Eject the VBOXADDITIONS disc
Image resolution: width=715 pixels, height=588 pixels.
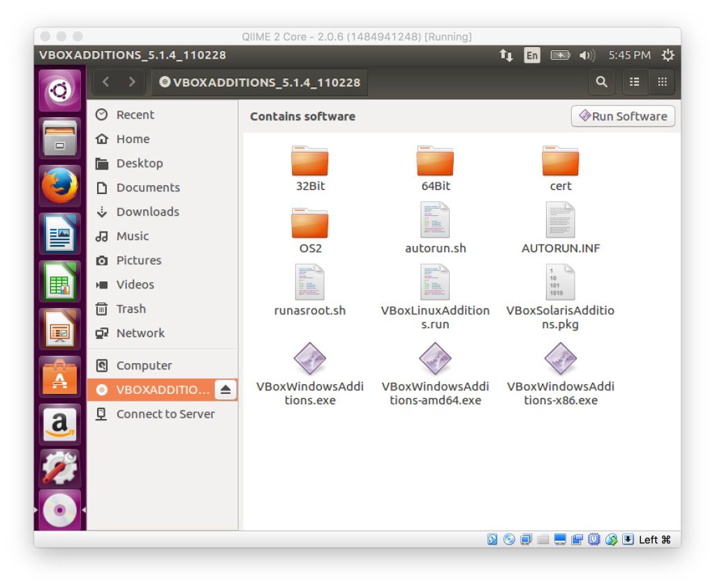[x=225, y=390]
